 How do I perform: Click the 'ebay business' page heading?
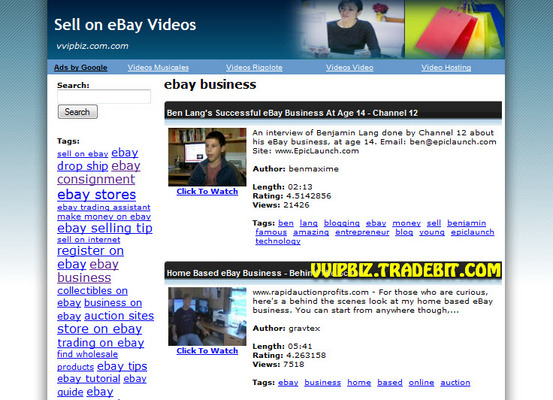coord(210,84)
